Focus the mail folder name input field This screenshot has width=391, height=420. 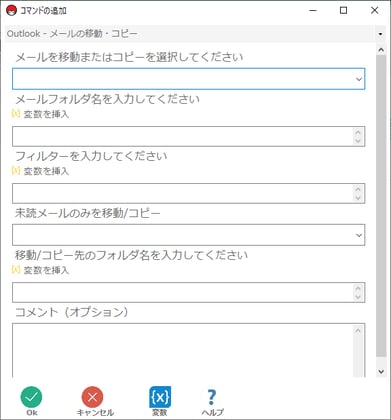pos(189,136)
